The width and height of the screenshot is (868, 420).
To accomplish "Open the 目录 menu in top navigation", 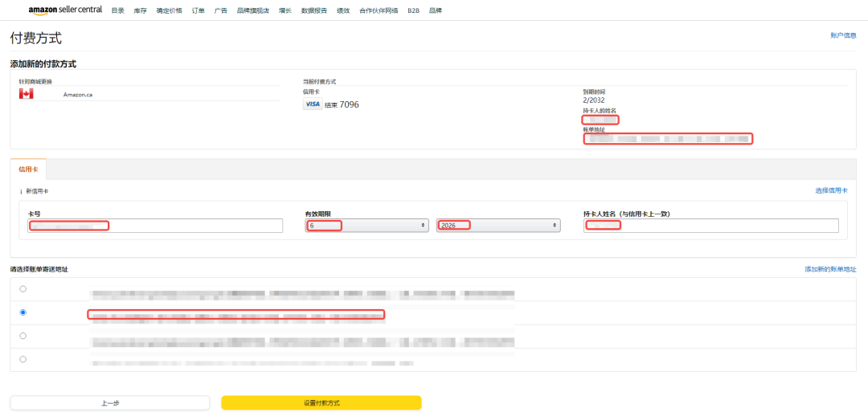I will pos(117,10).
